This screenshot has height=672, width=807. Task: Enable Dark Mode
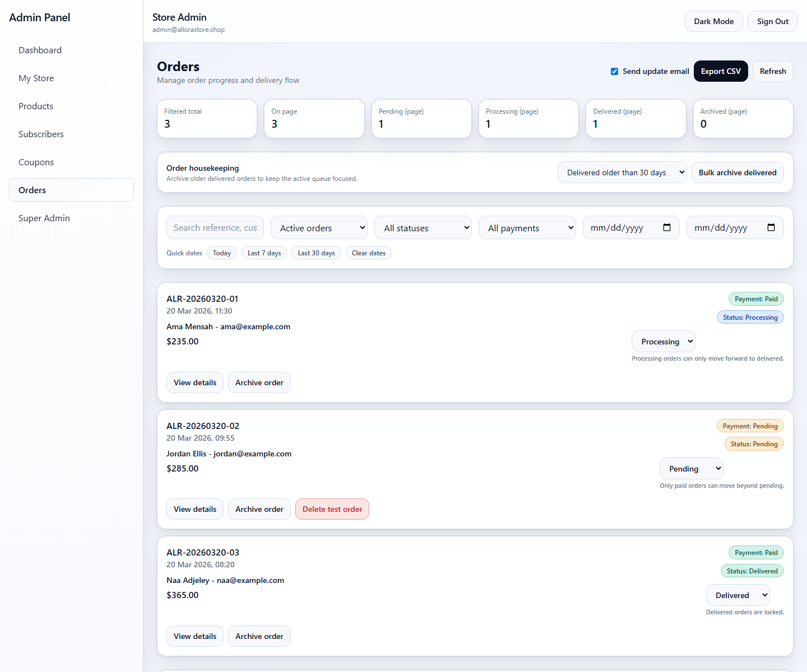point(713,21)
